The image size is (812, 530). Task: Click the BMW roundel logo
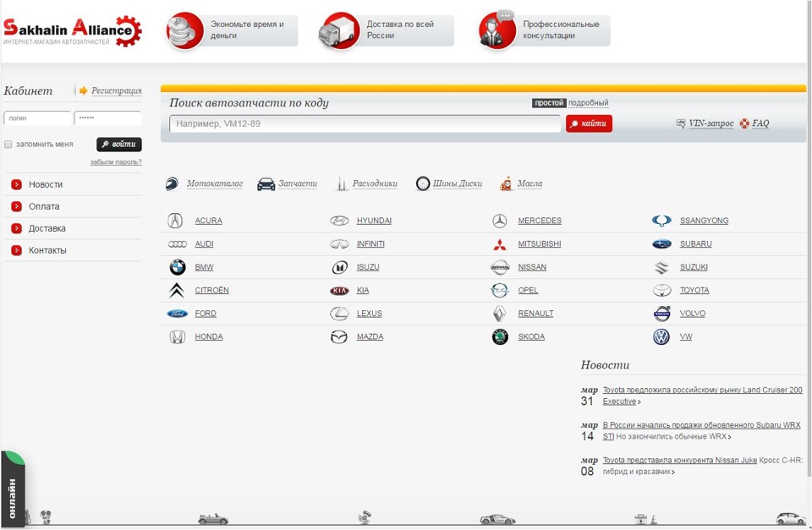pyautogui.click(x=178, y=267)
